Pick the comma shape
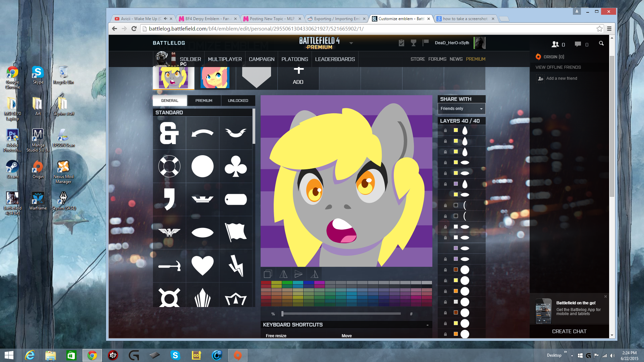644x362 pixels. (x=169, y=199)
